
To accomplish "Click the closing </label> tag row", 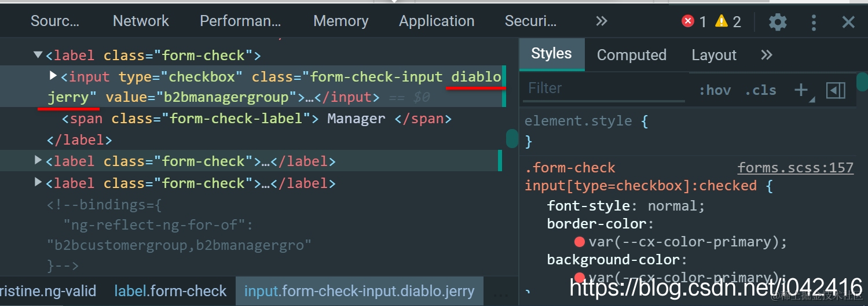I will tap(79, 139).
